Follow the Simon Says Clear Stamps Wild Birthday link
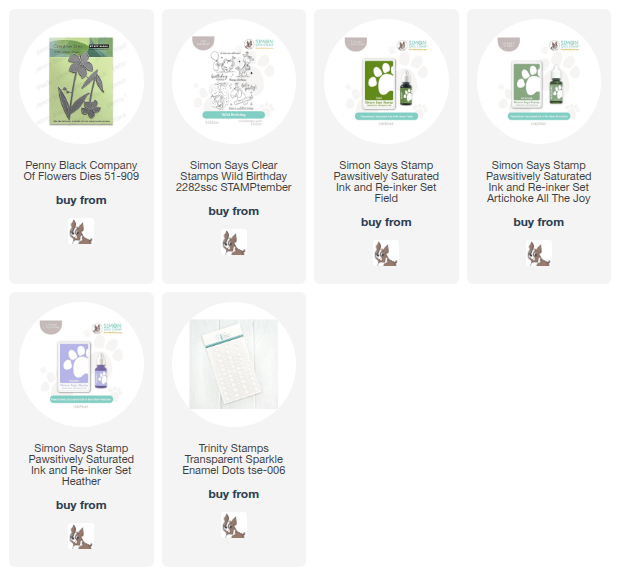This screenshot has width=620, height=588. pos(234,176)
